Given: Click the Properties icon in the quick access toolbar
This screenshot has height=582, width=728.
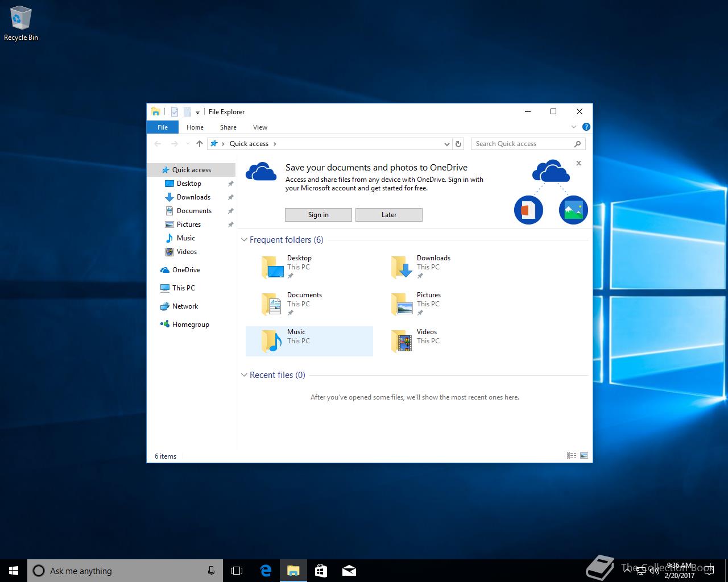Looking at the screenshot, I should pos(175,112).
